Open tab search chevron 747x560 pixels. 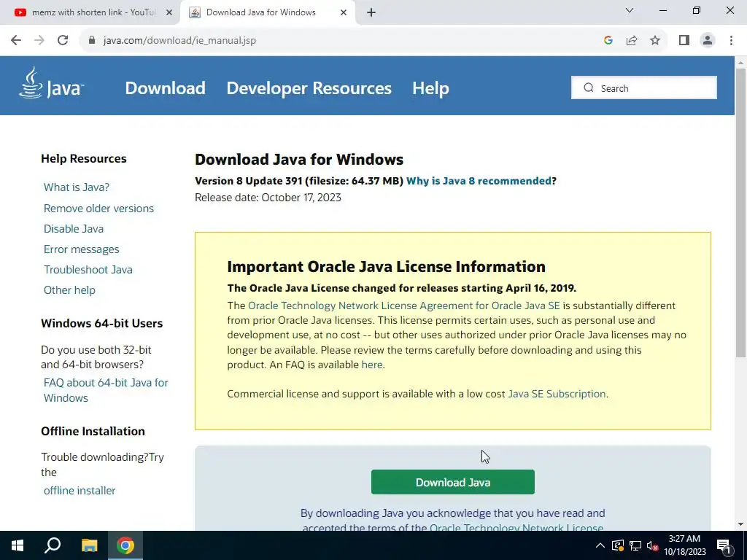pyautogui.click(x=630, y=10)
